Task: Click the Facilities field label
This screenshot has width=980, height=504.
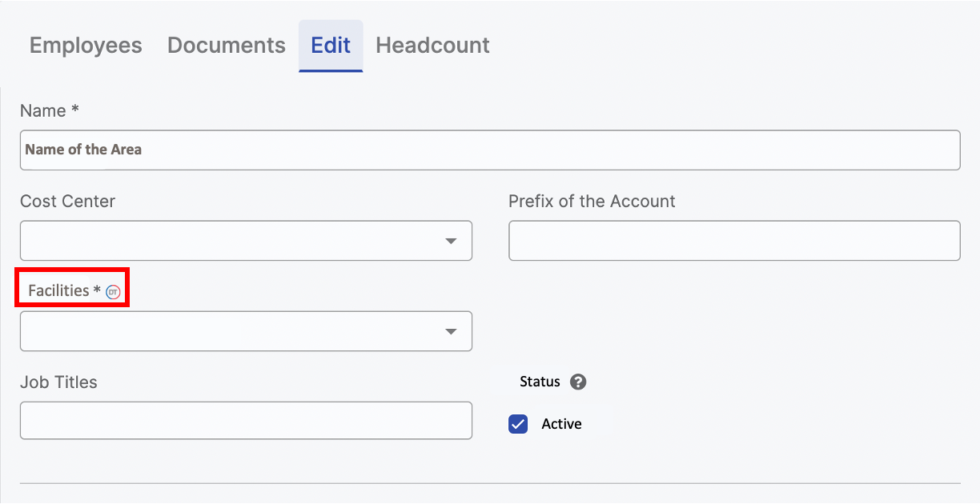Action: pyautogui.click(x=58, y=290)
